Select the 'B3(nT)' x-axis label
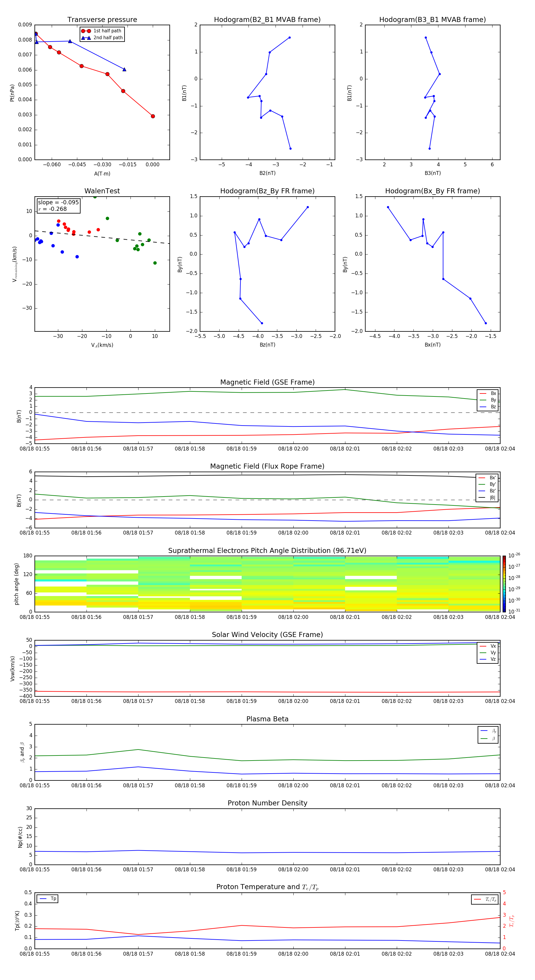535x980 pixels. pos(432,173)
